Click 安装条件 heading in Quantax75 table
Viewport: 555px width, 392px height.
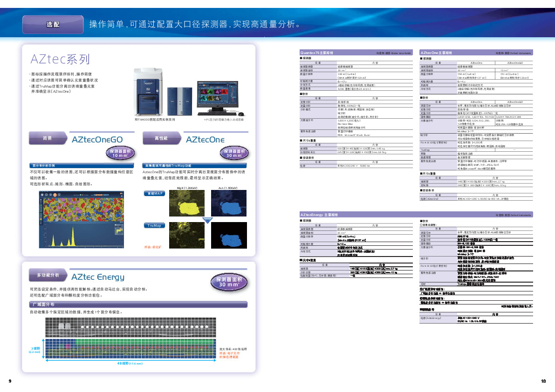[x=307, y=158]
